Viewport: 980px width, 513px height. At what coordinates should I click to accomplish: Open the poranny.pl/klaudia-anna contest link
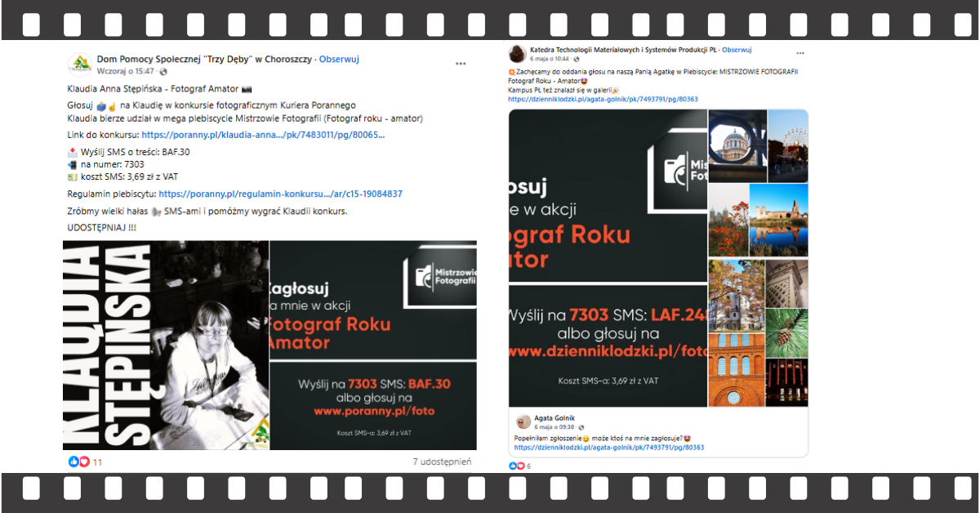(263, 135)
